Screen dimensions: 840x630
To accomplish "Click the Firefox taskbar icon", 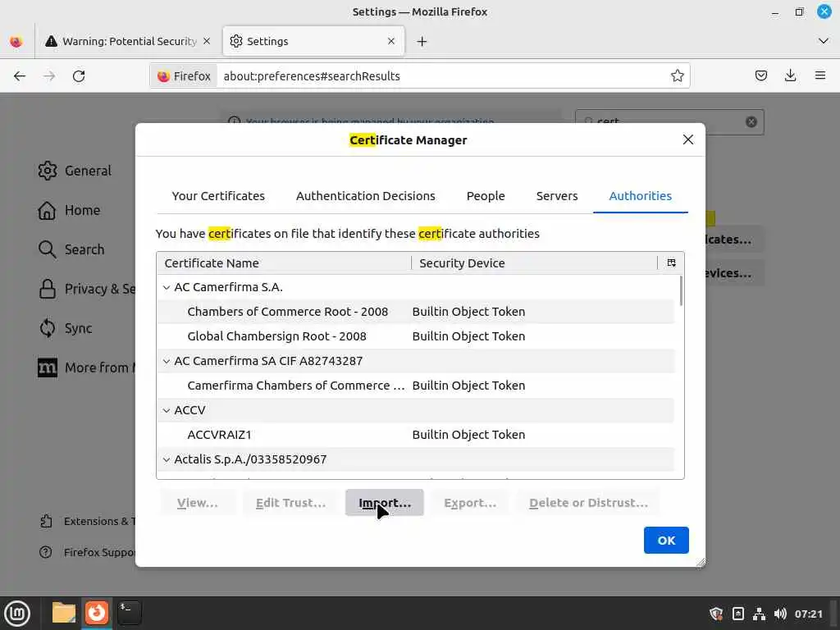I will pyautogui.click(x=97, y=613).
